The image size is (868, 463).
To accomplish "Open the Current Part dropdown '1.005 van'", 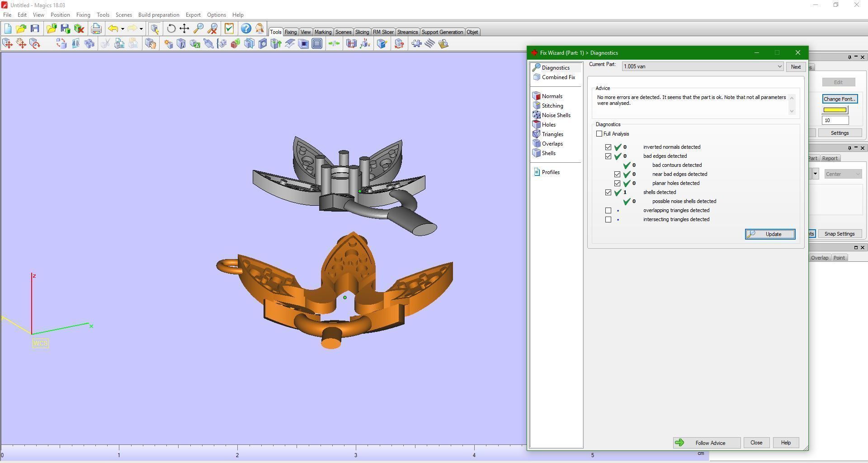I will [703, 66].
